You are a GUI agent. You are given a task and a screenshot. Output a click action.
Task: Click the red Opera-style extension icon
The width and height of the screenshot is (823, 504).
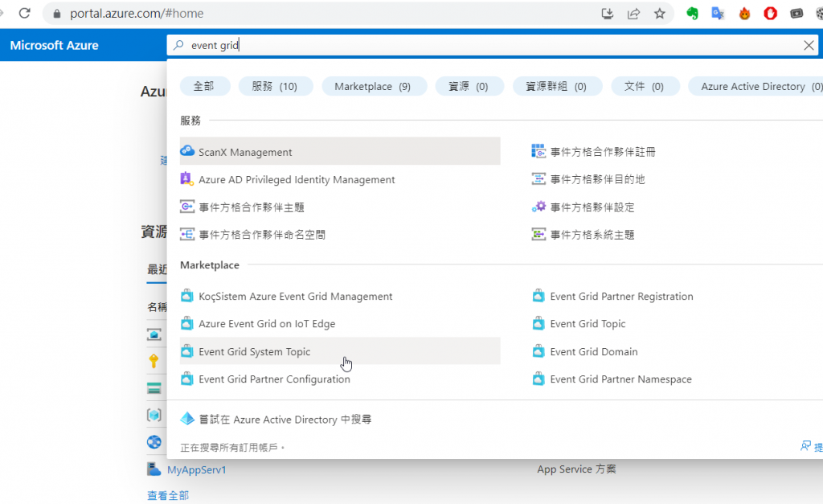click(770, 14)
